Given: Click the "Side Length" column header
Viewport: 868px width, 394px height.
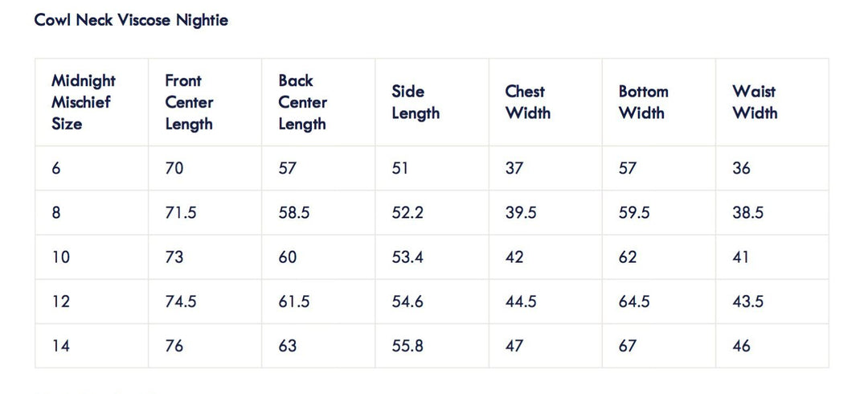Looking at the screenshot, I should [x=416, y=102].
